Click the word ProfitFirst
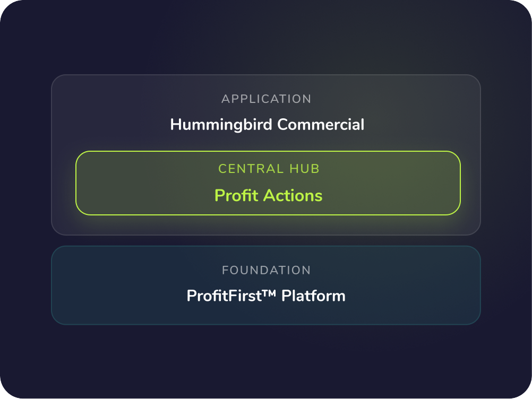This screenshot has height=399, width=532. pyautogui.click(x=224, y=296)
